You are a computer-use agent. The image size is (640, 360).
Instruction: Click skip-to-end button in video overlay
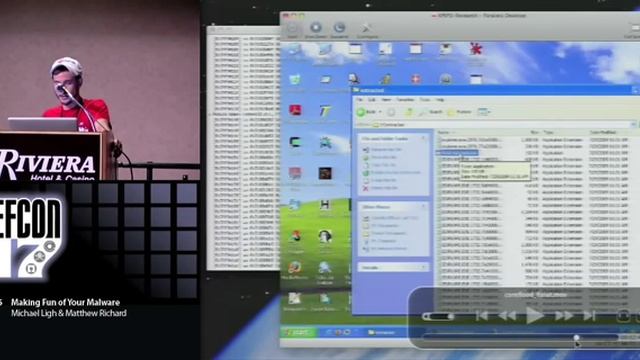pyautogui.click(x=589, y=316)
